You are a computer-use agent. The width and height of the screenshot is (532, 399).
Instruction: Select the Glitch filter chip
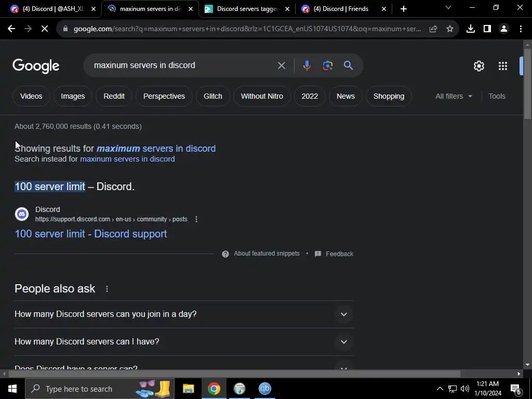pyautogui.click(x=212, y=96)
